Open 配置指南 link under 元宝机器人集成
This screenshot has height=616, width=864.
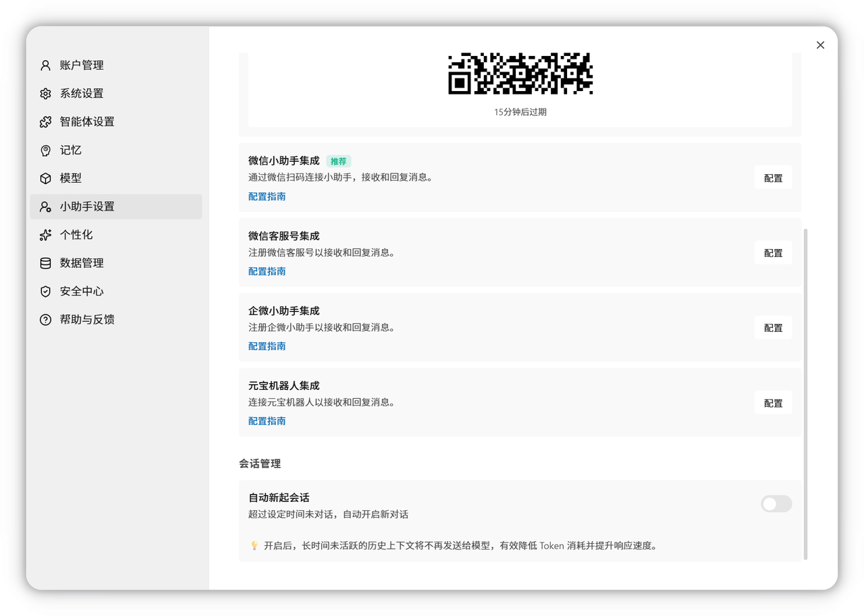(x=267, y=421)
